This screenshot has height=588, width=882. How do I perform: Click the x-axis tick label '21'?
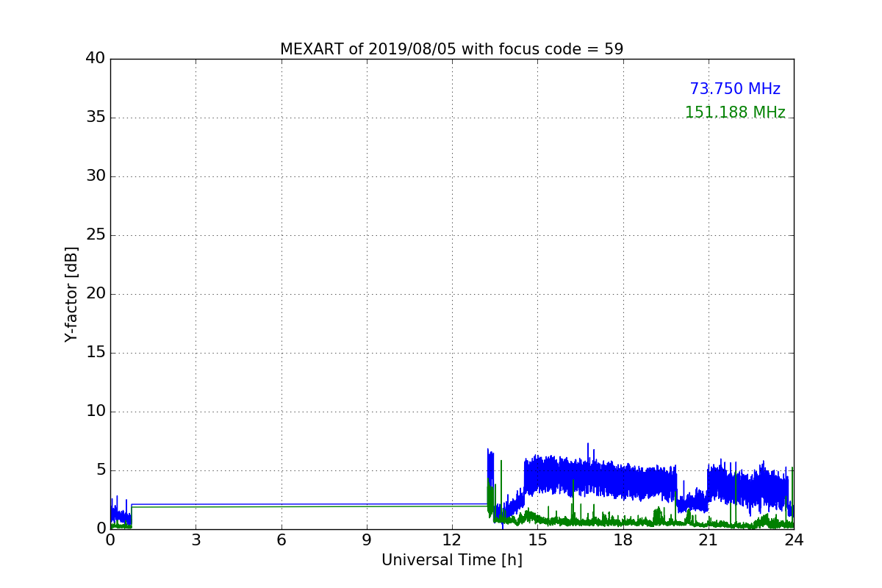pos(708,539)
